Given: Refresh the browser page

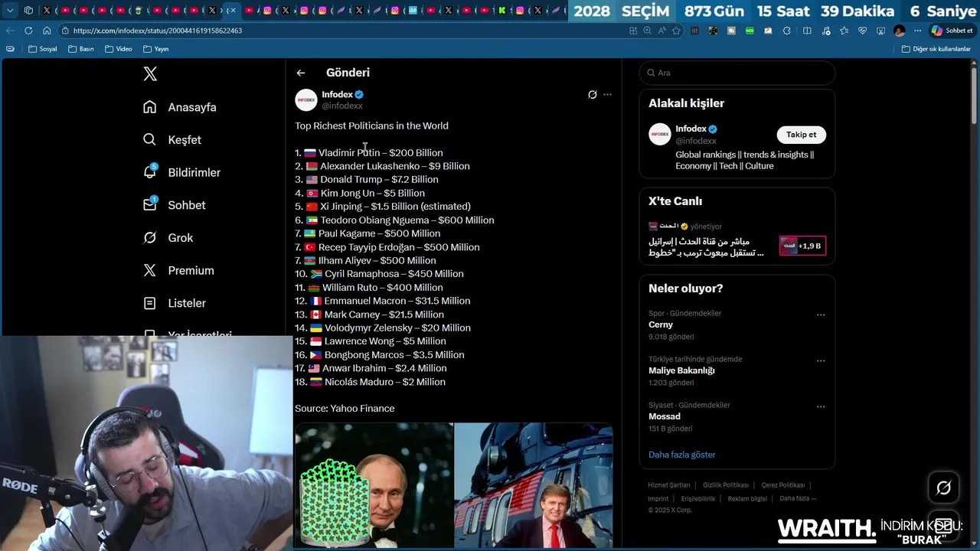Looking at the screenshot, I should click(28, 31).
